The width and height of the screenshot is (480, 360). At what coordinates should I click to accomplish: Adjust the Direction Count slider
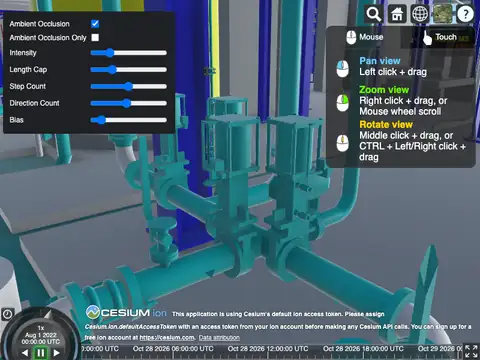129,103
